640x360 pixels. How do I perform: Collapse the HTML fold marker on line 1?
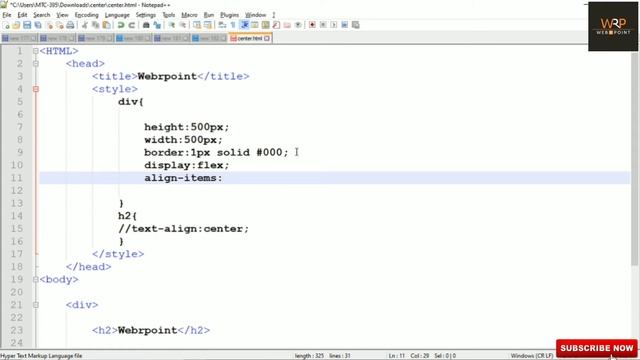pyautogui.click(x=36, y=51)
